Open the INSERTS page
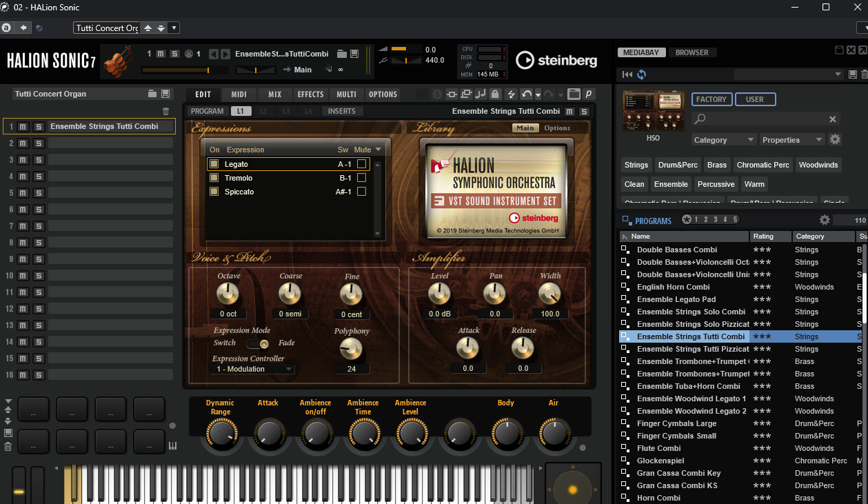The height and width of the screenshot is (504, 868). 341,111
